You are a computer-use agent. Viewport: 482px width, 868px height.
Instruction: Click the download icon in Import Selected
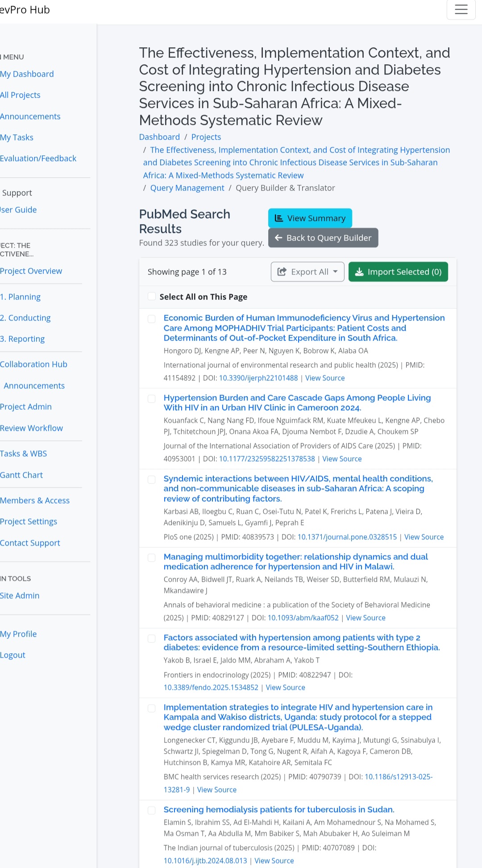tap(359, 272)
